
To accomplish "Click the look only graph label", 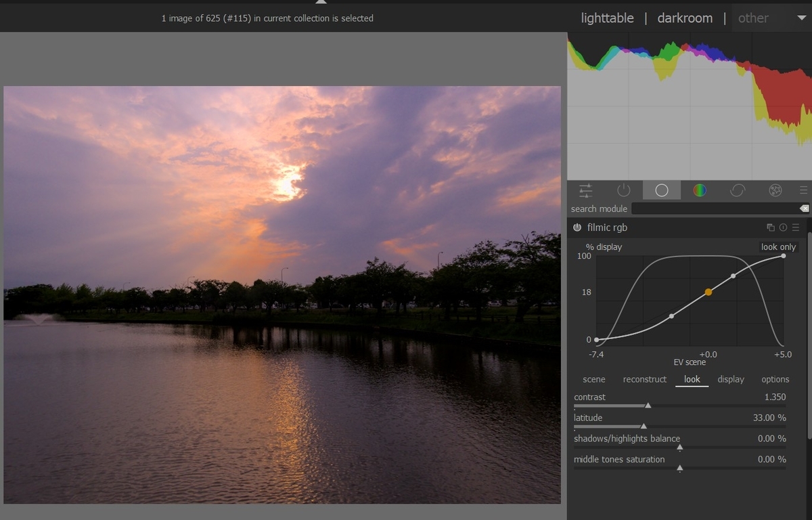I will click(x=778, y=247).
